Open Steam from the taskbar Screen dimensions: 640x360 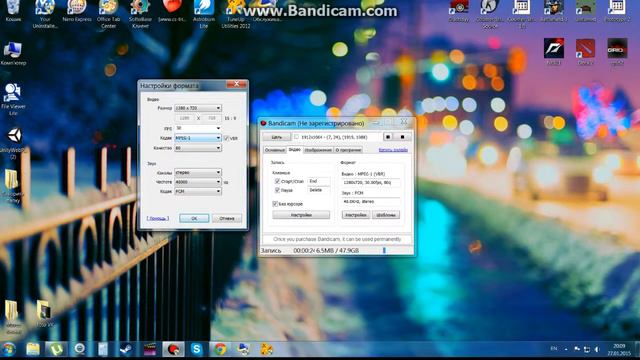pos(126,349)
